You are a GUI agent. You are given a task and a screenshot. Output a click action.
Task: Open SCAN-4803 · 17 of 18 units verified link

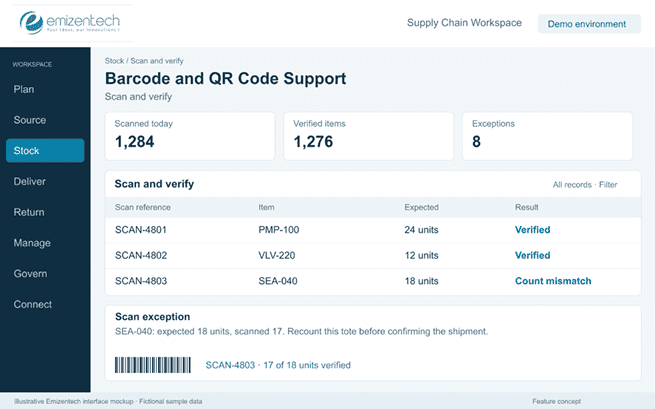click(x=278, y=365)
